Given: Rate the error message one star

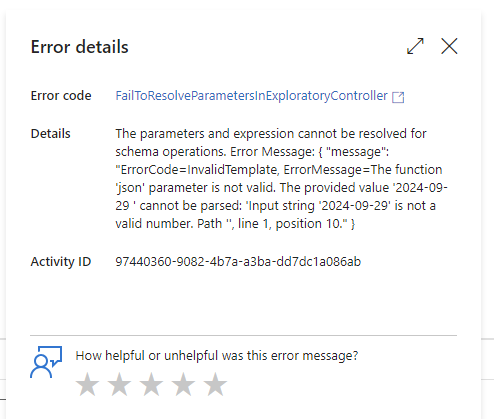Looking at the screenshot, I should click(88, 384).
